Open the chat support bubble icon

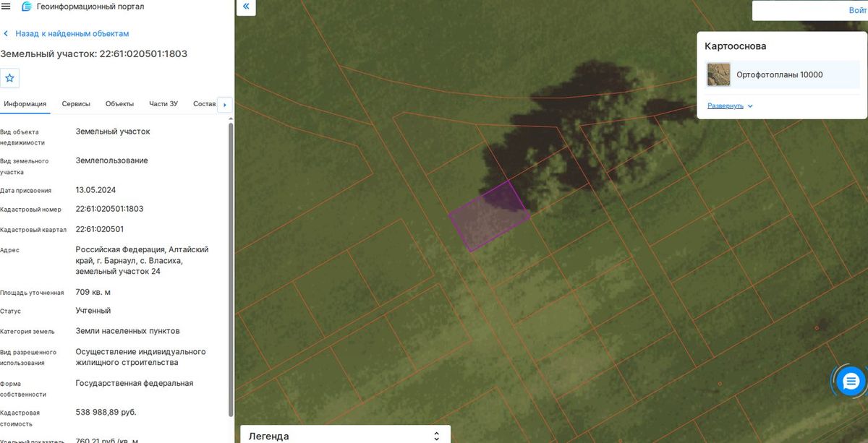pos(851,380)
